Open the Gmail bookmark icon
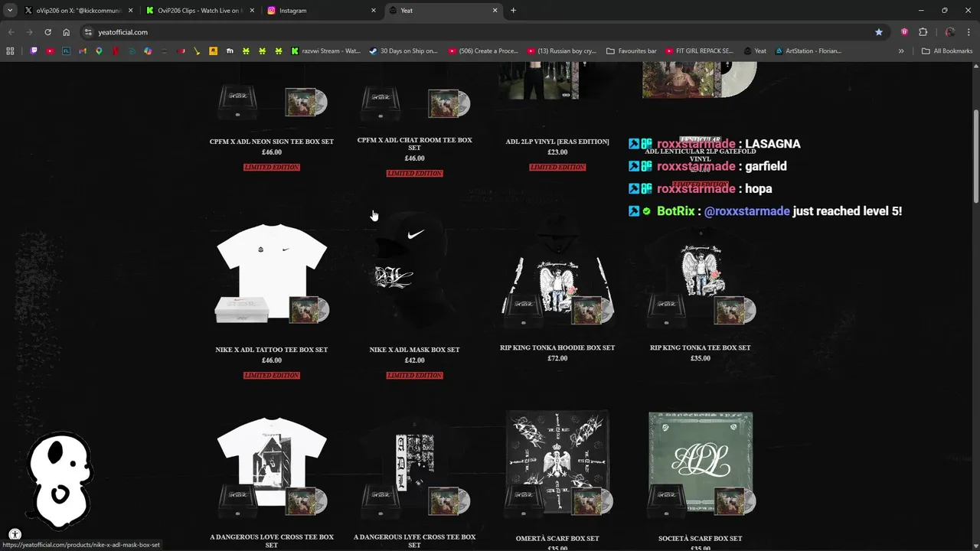Screen dimensions: 980x551 (83, 51)
